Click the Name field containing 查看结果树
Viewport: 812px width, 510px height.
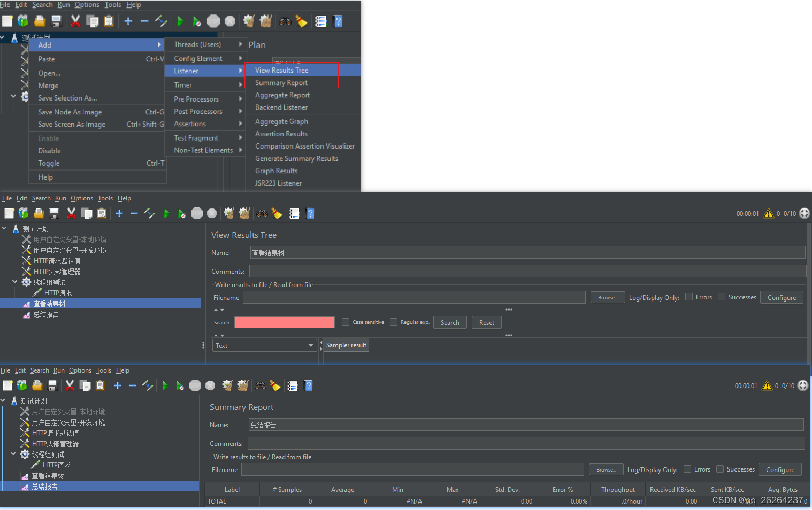point(527,253)
